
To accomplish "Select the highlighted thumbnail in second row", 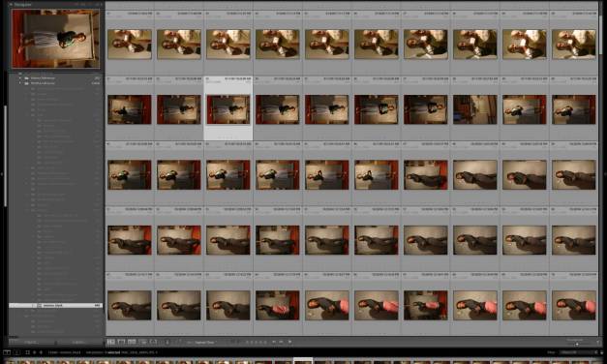I will [x=228, y=108].
